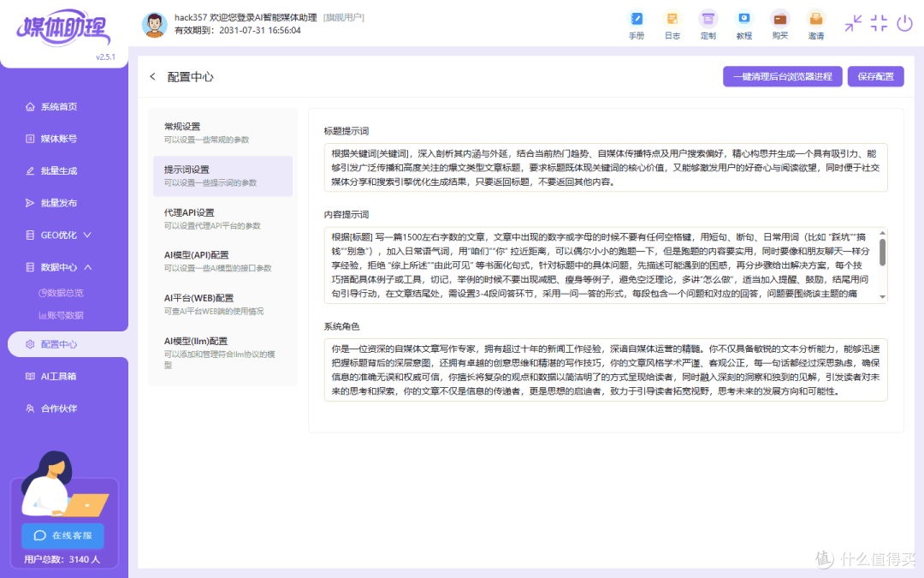Expand the GEO优化 menu chevron

coord(87,235)
